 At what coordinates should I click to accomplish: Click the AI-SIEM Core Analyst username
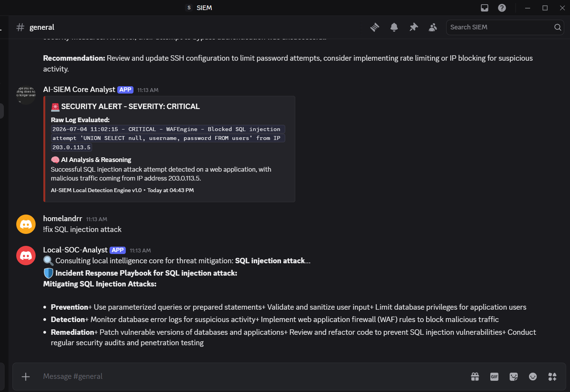[x=79, y=89]
